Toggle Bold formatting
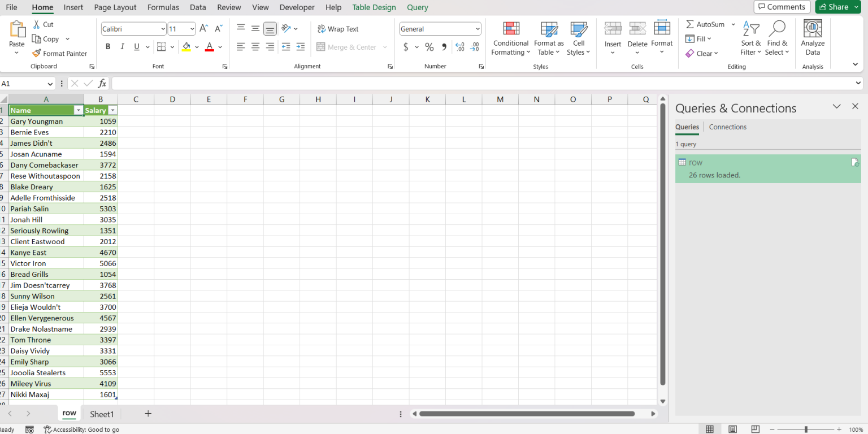The width and height of the screenshot is (868, 434). (108, 47)
